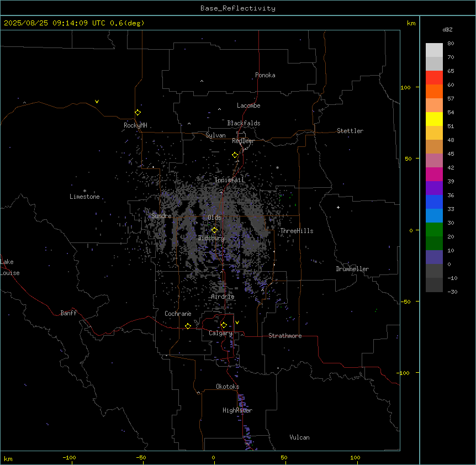The height and width of the screenshot is (465, 476).
Task: Click the Olds city label
Action: coord(214,218)
